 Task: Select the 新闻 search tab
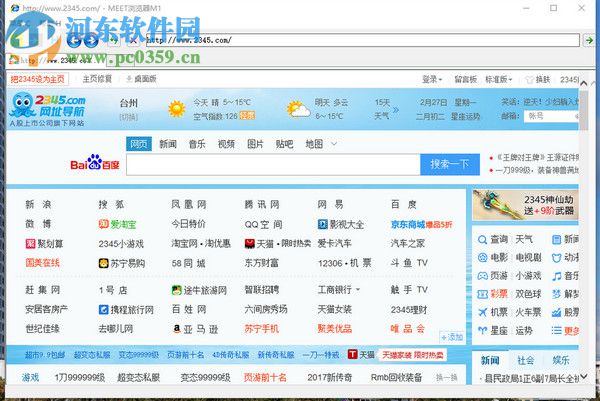point(168,144)
